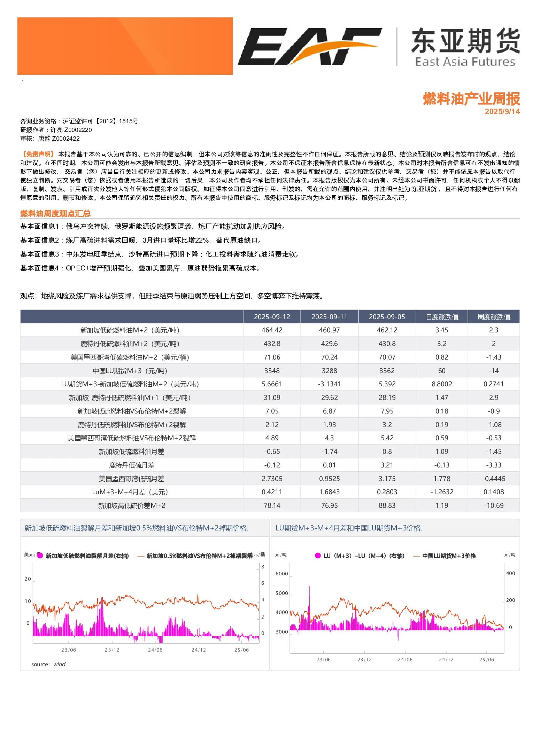540x756 pixels.
Task: Click the section heading 燃料油周度观点汇总
Action: tap(55, 213)
